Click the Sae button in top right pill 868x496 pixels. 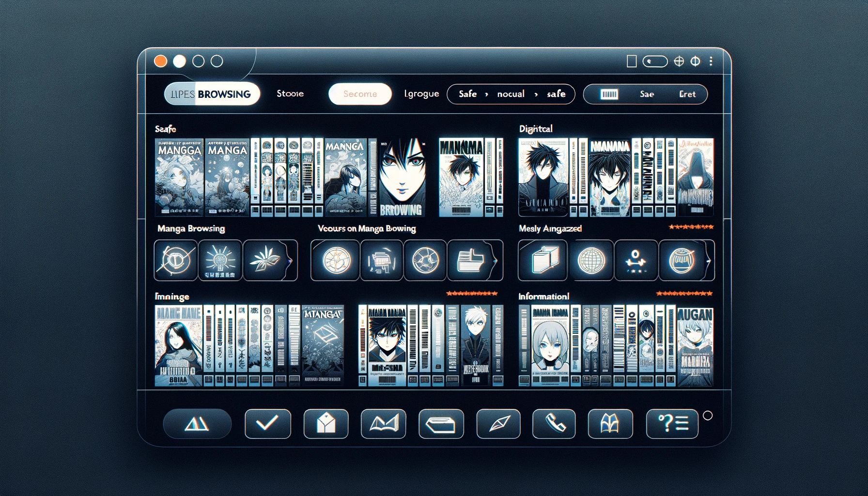click(647, 94)
